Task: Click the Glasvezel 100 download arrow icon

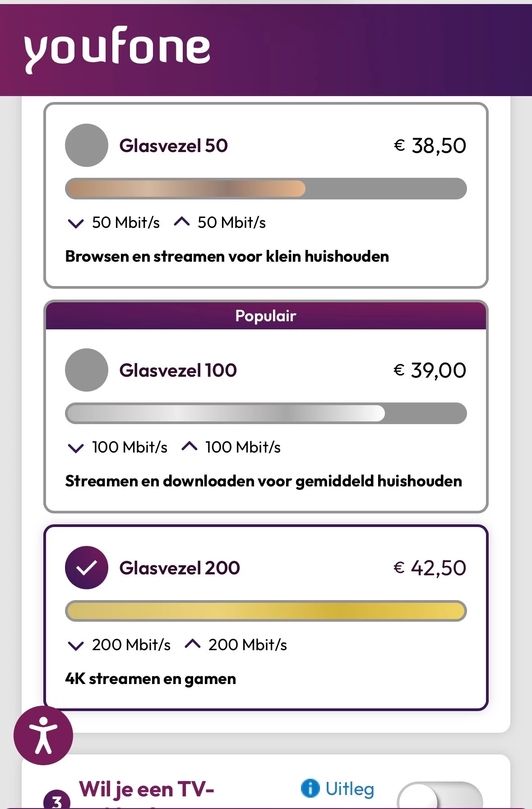Action: coord(75,448)
